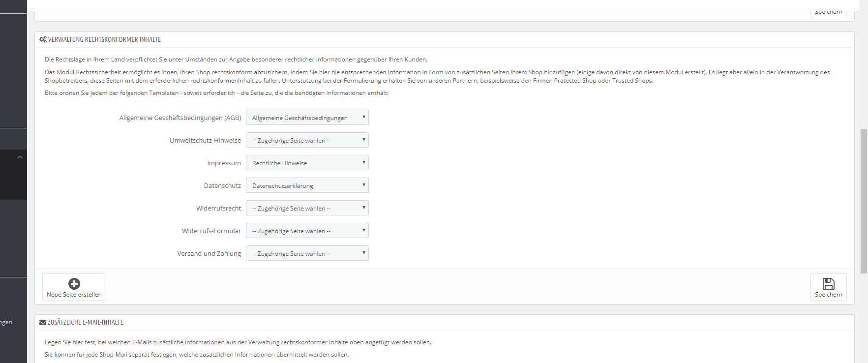Image resolution: width=868 pixels, height=363 pixels.
Task: Click the Impressum field label
Action: [224, 163]
